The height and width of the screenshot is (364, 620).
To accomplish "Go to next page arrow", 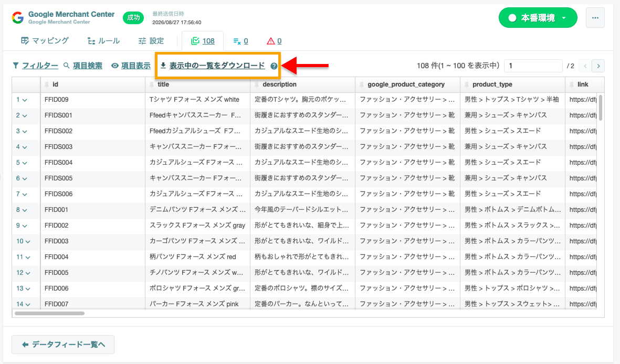I will 598,66.
